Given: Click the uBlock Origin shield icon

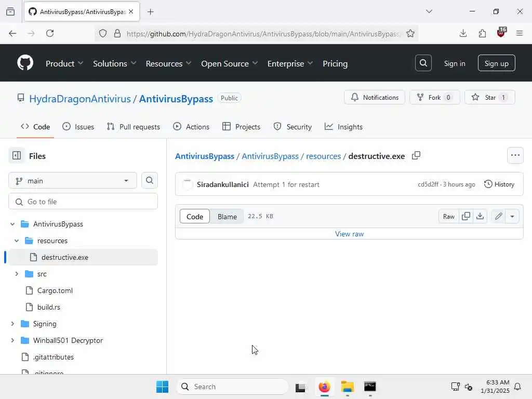Looking at the screenshot, I should [x=501, y=33].
